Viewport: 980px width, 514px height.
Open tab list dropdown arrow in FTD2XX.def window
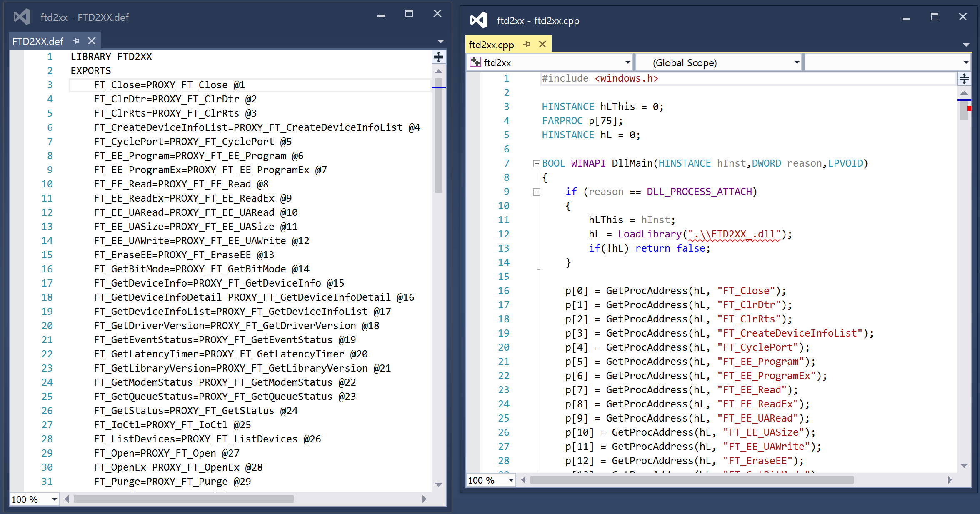coord(440,41)
